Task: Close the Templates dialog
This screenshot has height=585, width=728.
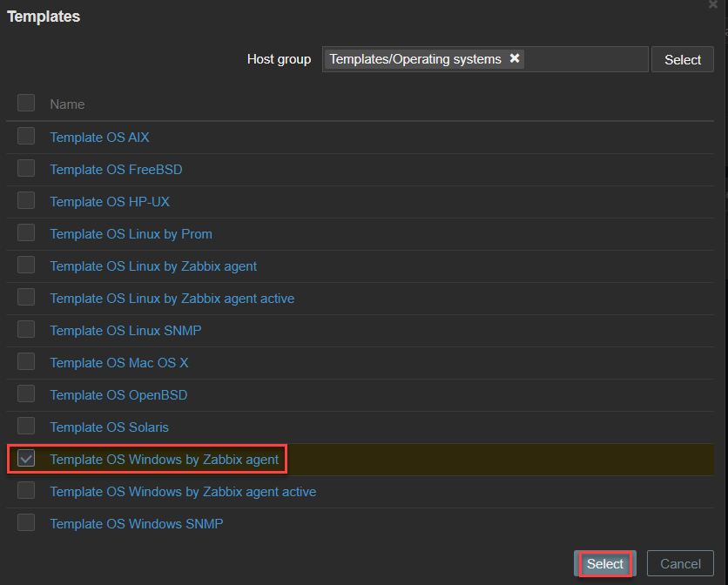Action: (x=712, y=5)
